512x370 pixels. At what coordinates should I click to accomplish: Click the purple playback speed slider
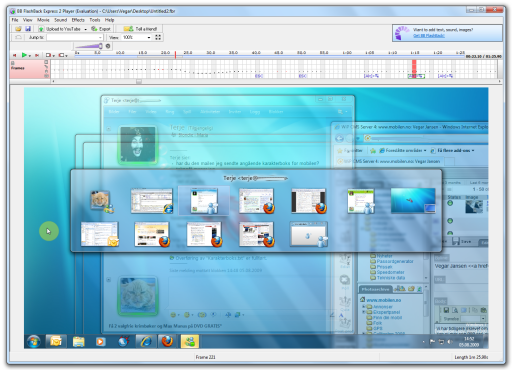tap(88, 46)
